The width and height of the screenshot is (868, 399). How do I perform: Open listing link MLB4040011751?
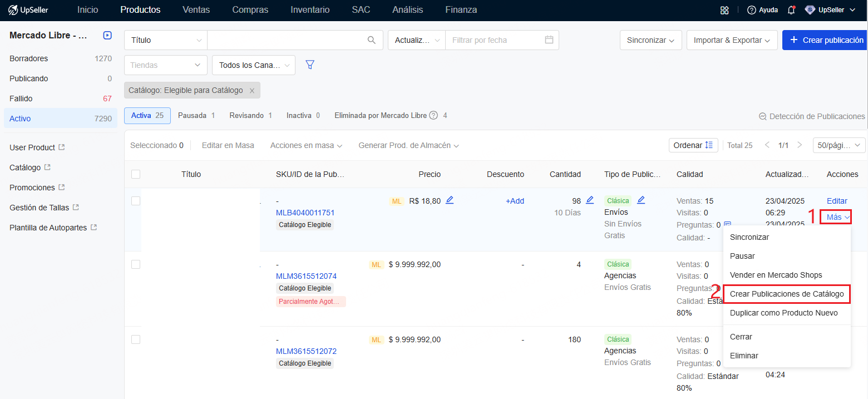click(x=305, y=213)
